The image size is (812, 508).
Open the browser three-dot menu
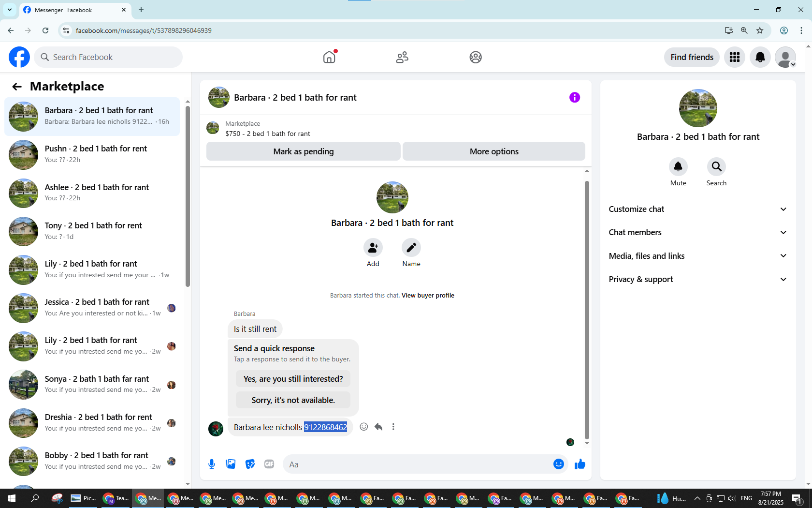tap(801, 30)
